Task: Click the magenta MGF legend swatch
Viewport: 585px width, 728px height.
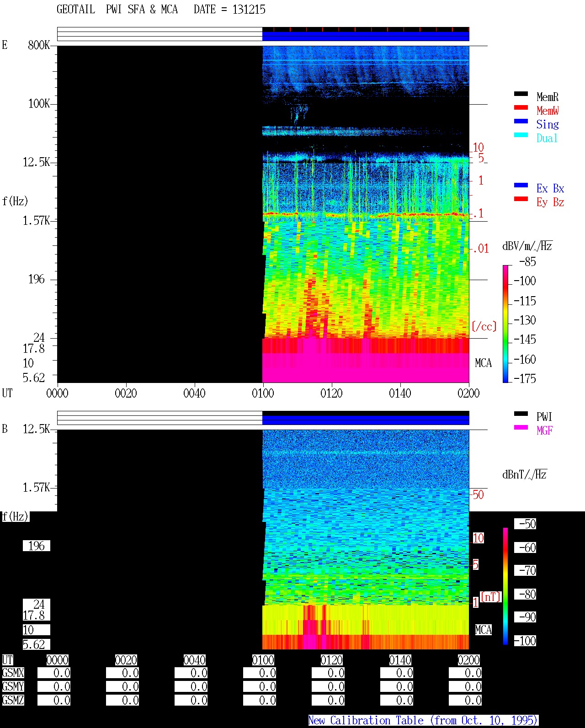Action: (x=521, y=427)
